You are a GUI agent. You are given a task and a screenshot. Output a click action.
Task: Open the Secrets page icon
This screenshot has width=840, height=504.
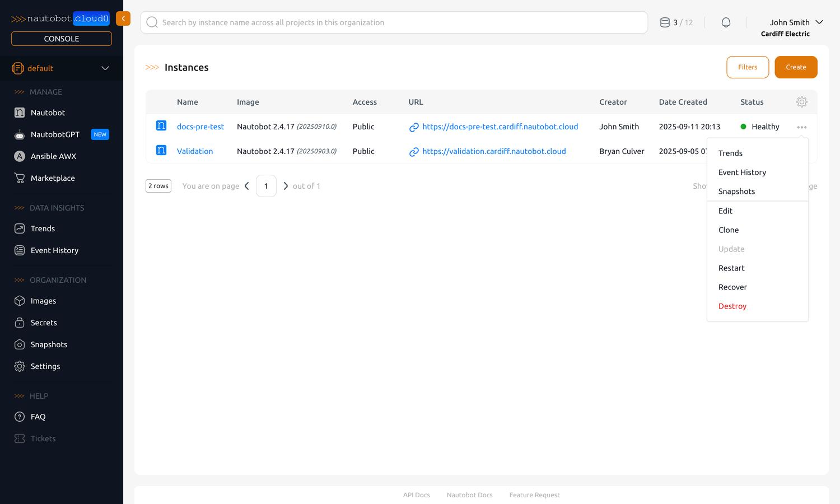[20, 323]
